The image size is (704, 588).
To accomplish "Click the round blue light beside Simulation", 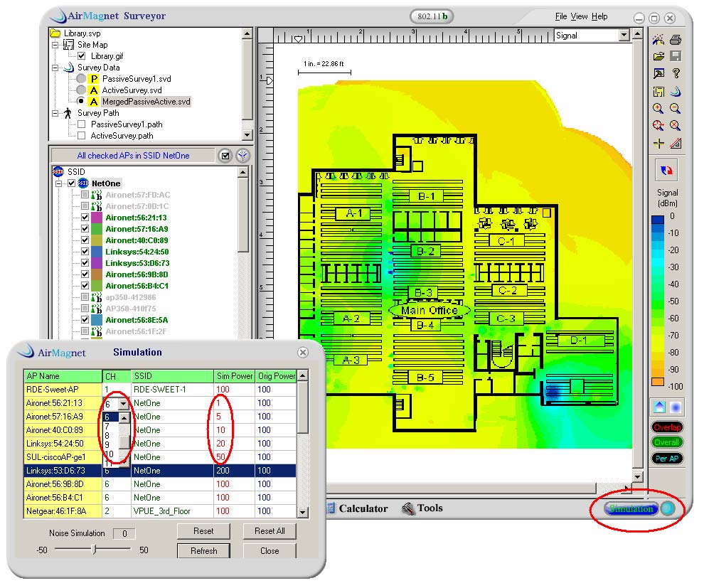I will point(668,508).
